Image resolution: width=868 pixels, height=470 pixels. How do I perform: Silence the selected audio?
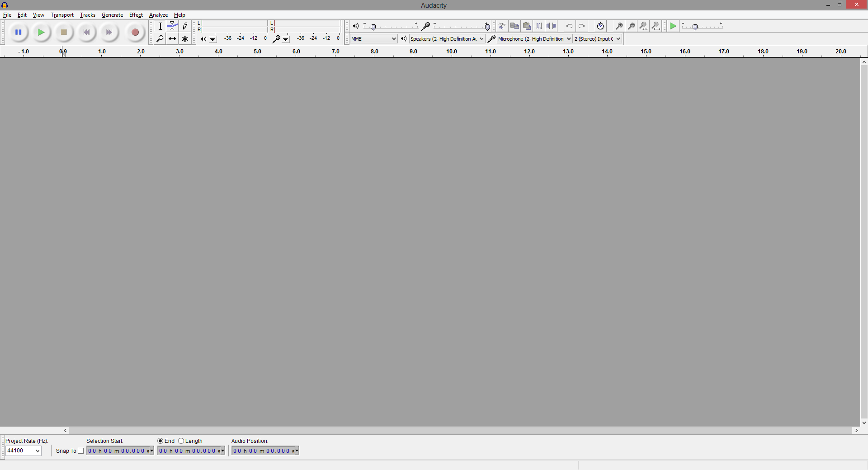[551, 26]
